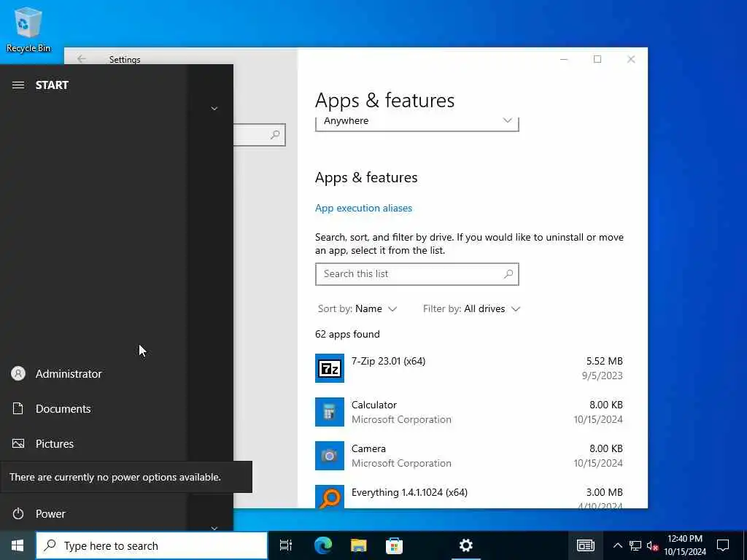Click the Pictures image icon
Viewport: 747px width, 560px height.
tap(18, 444)
